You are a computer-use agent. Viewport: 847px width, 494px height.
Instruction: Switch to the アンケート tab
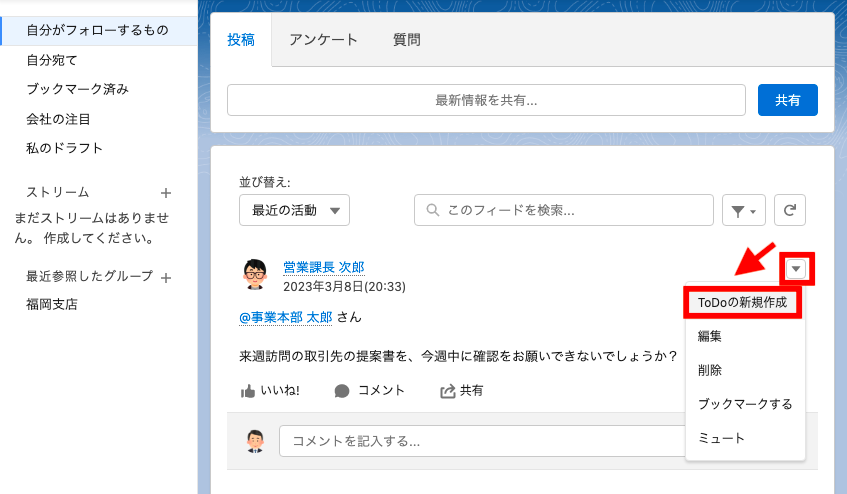point(323,40)
